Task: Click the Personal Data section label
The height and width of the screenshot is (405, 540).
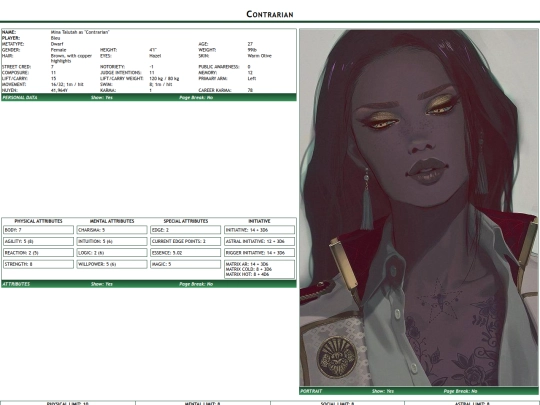Action: (x=20, y=97)
